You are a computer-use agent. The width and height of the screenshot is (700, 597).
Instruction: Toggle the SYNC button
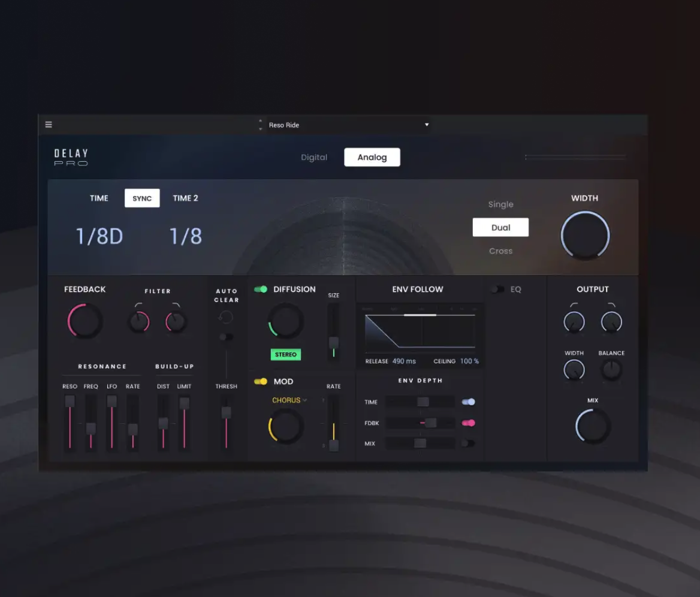click(142, 198)
